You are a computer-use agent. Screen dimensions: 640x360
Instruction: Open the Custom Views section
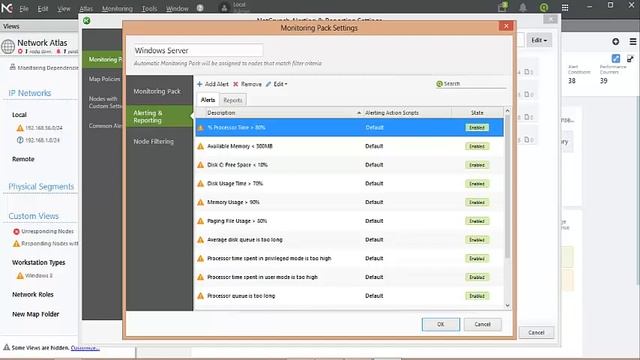pyautogui.click(x=33, y=216)
